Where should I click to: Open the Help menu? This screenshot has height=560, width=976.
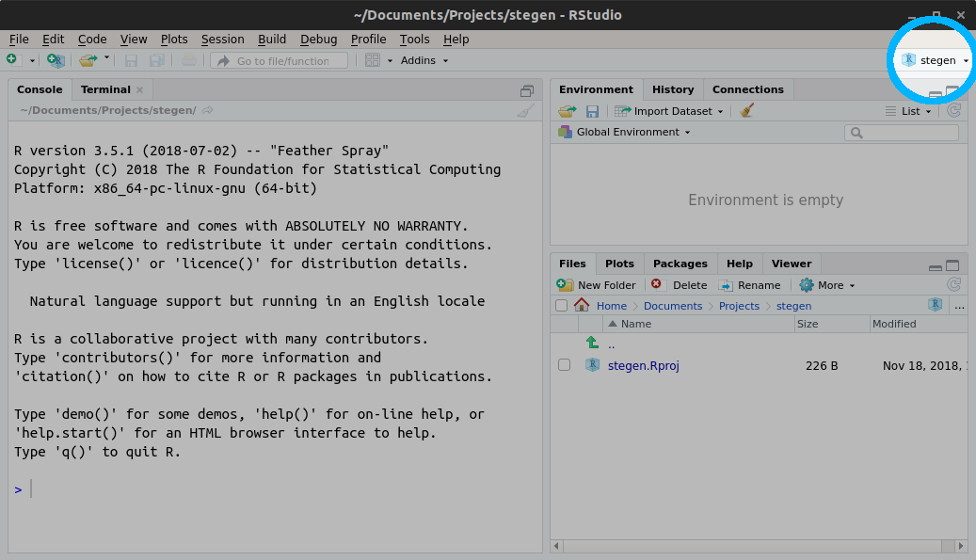456,40
